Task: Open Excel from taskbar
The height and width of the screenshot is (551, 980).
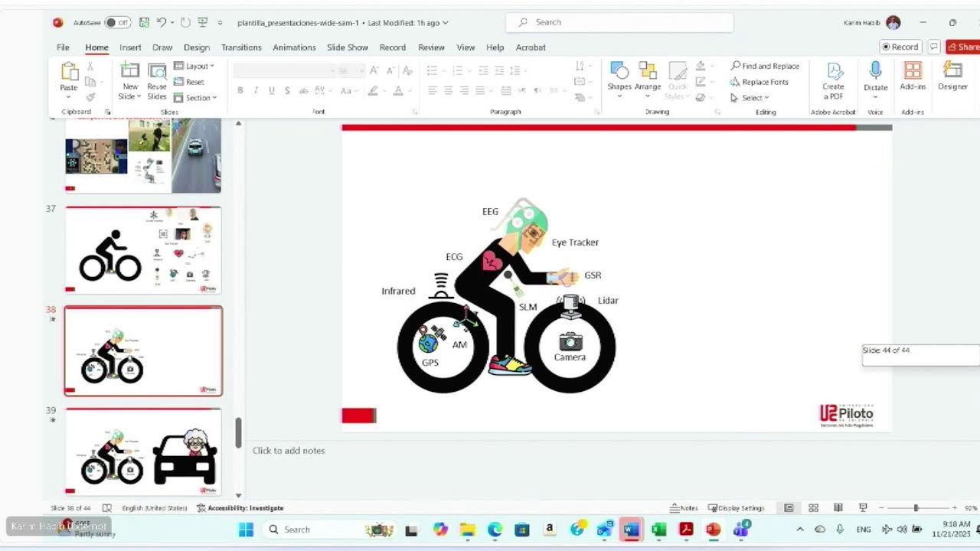Action: pos(659,530)
